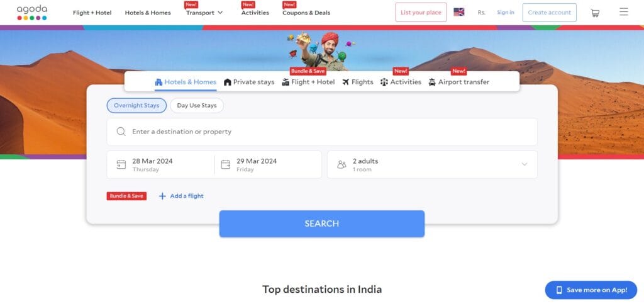
Task: Select the Overnight Stays option
Action: click(x=136, y=105)
